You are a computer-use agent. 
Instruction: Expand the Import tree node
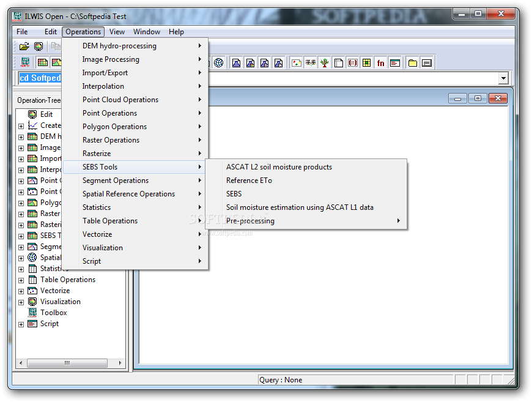point(21,159)
